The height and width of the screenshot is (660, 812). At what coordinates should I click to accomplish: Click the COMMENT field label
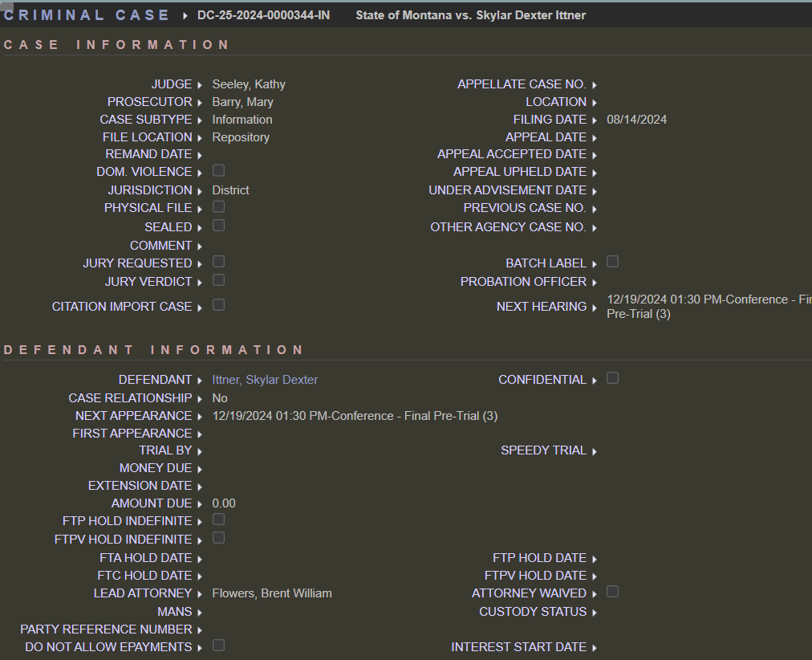160,246
